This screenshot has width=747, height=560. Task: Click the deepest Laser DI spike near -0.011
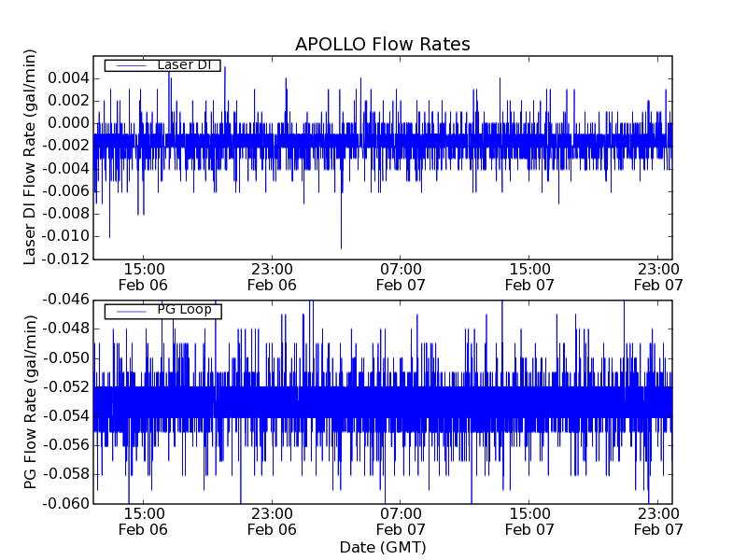coord(341,245)
